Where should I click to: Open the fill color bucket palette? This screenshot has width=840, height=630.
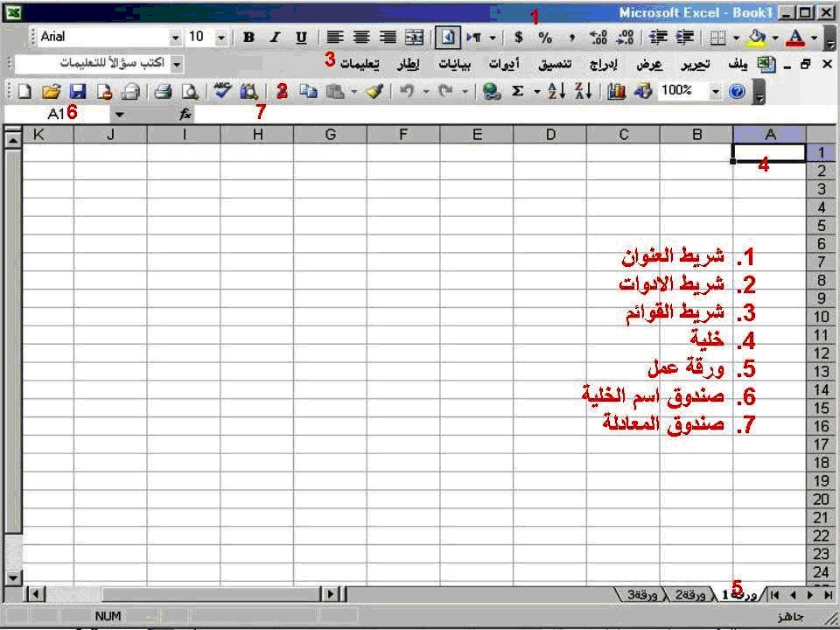[x=774, y=38]
